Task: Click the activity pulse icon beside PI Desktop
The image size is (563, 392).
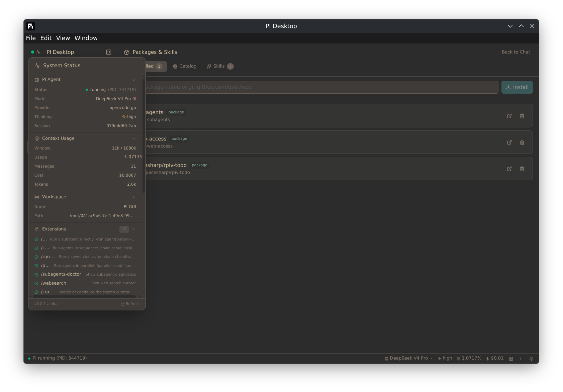Action: click(38, 52)
